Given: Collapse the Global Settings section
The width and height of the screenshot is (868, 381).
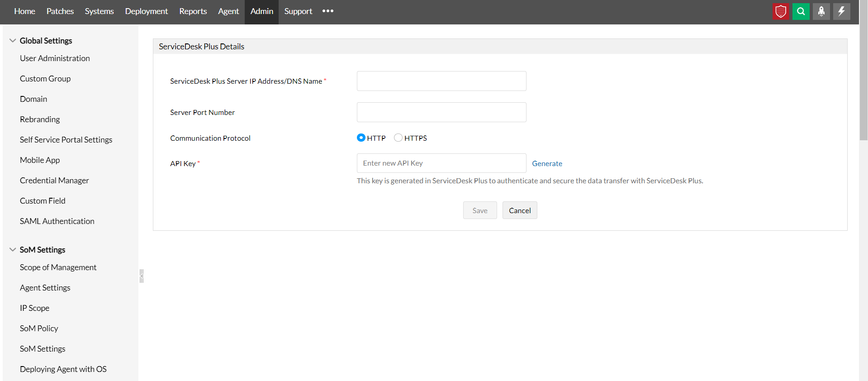Looking at the screenshot, I should click(x=13, y=41).
